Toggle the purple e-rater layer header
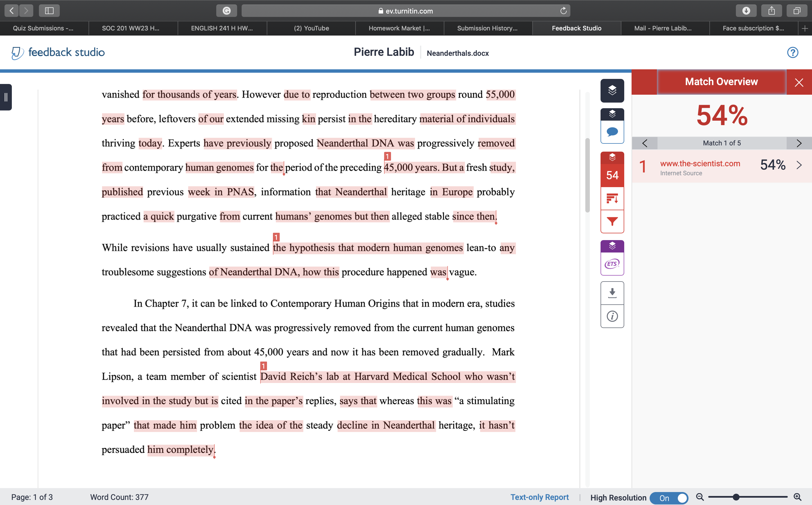The height and width of the screenshot is (505, 812). (612, 246)
